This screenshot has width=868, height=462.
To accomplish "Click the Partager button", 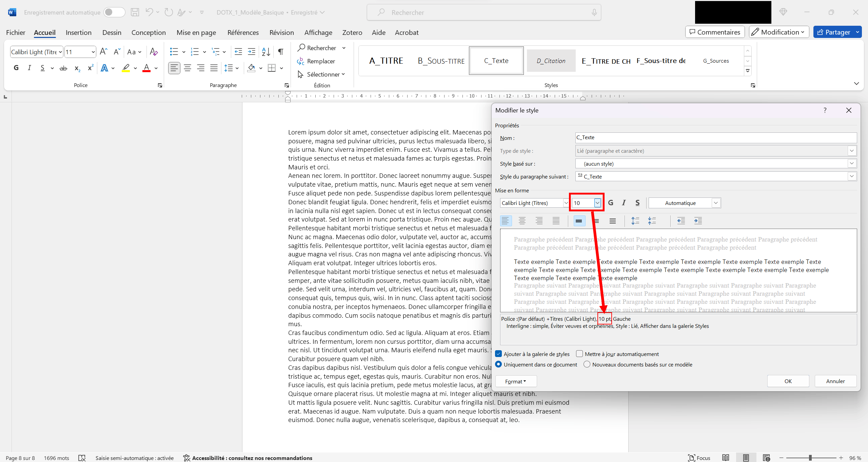I will [x=833, y=32].
